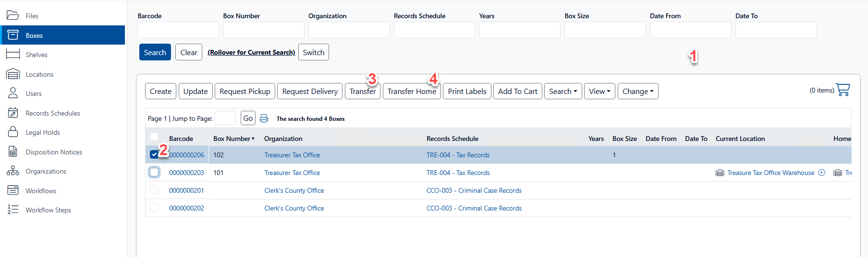868x257 pixels.
Task: Open barcode link 0000000201
Action: 186,190
